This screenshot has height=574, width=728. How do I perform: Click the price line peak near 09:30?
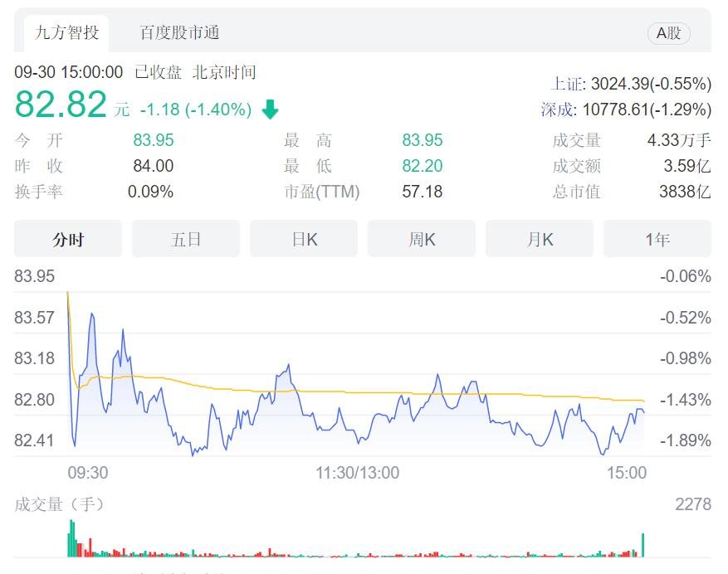92,314
